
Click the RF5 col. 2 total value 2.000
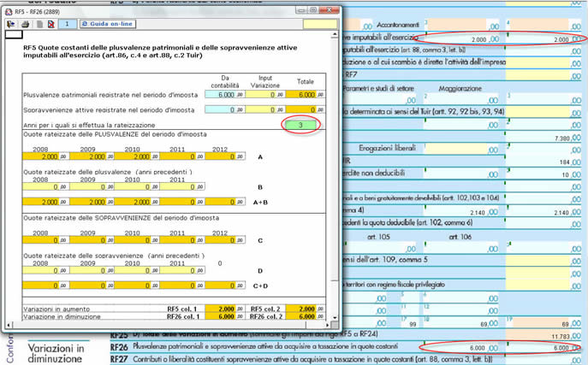[304, 308]
